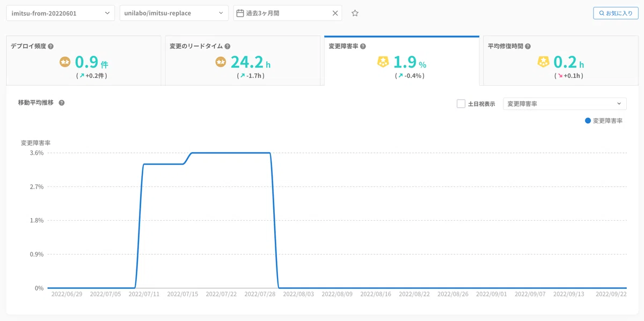Switch to the 変更のリードタイム tab

coord(243,61)
